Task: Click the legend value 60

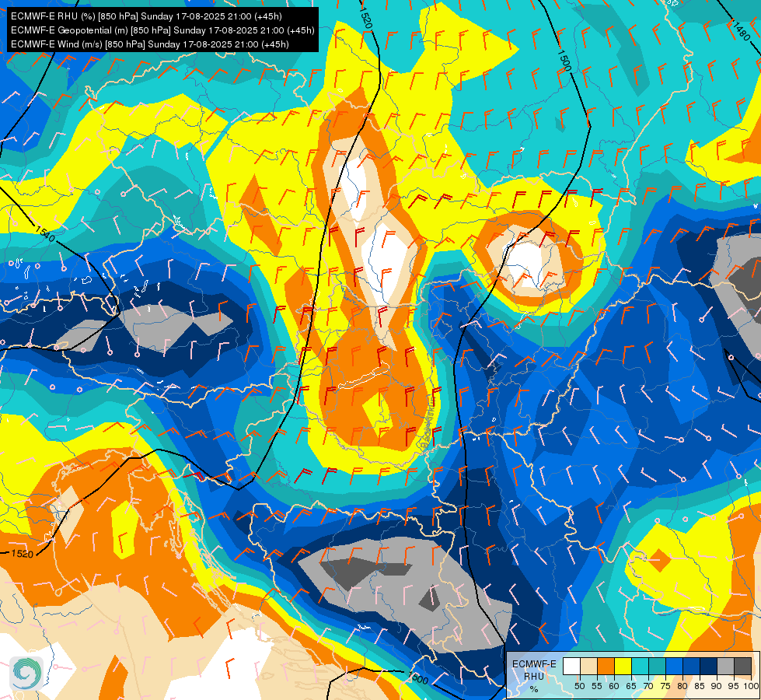Action: [614, 686]
